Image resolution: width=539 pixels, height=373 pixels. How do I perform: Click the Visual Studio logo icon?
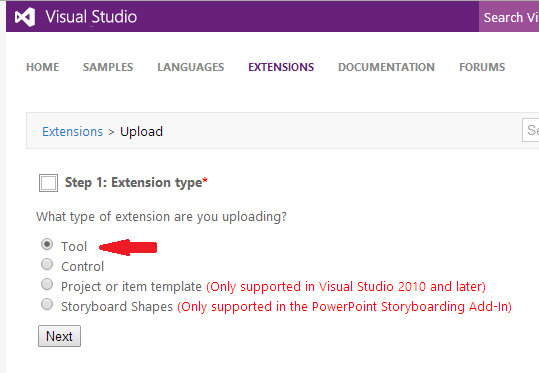(25, 17)
